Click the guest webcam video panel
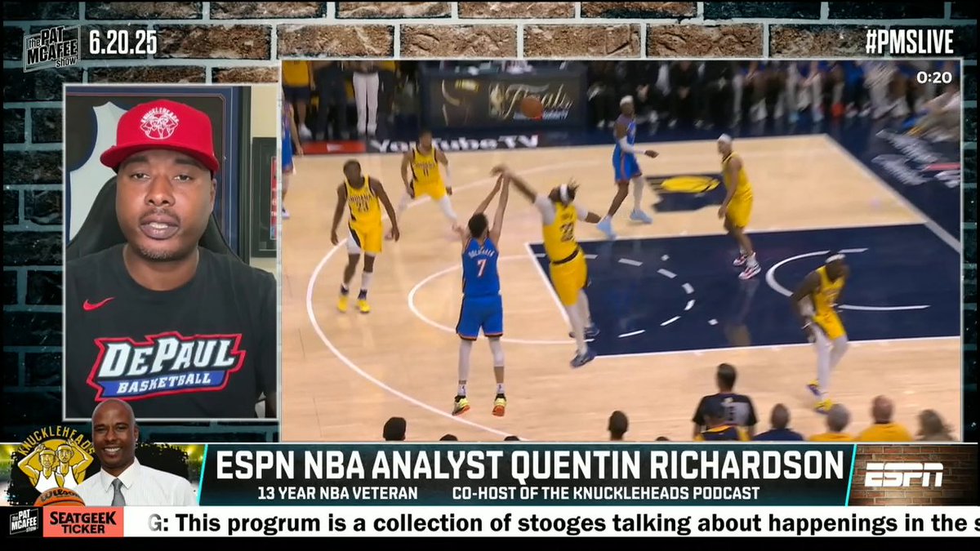This screenshot has width=980, height=551. [x=171, y=252]
